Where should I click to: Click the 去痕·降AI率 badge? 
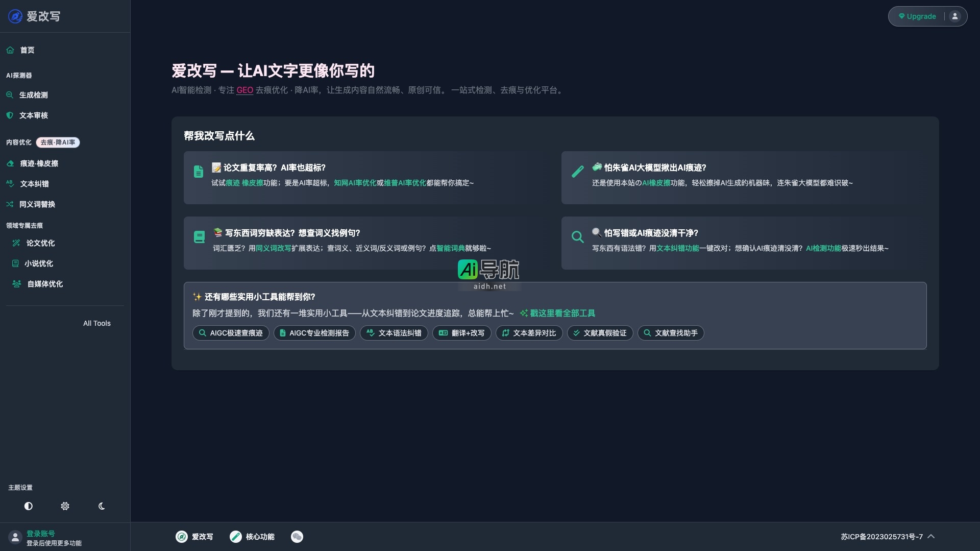[x=58, y=142]
